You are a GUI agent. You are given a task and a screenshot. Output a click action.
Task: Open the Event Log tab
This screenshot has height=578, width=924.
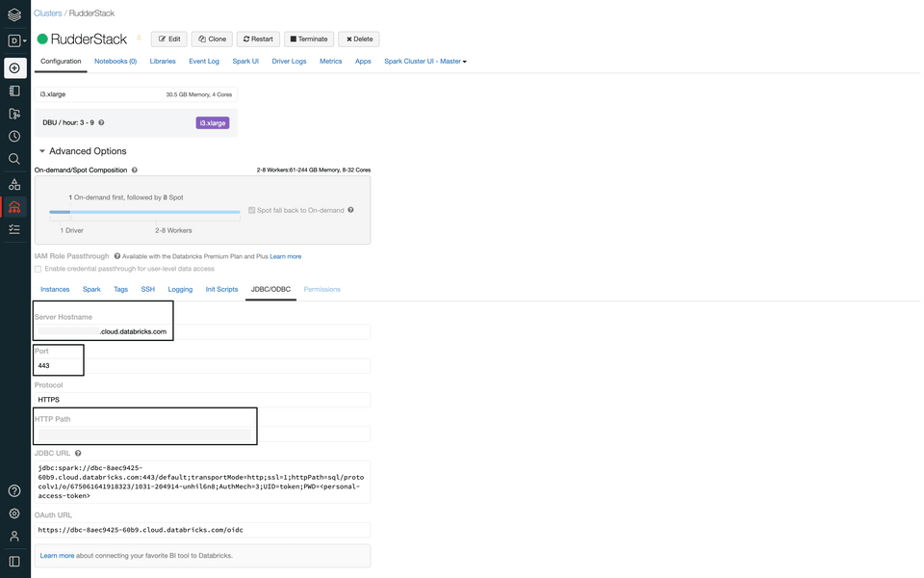(x=204, y=60)
